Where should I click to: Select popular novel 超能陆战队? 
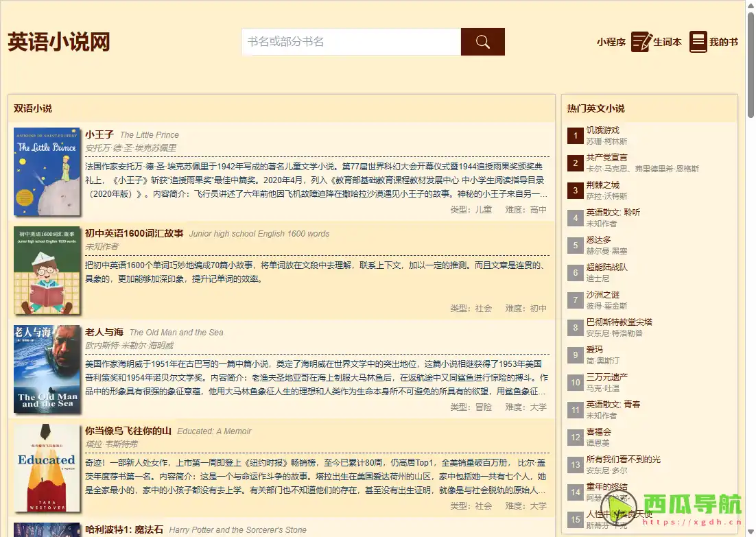(606, 267)
